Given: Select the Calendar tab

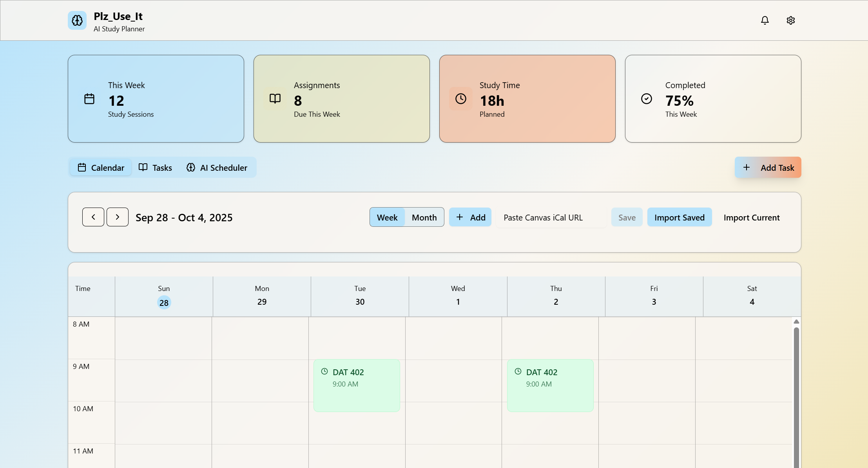Looking at the screenshot, I should [x=101, y=168].
